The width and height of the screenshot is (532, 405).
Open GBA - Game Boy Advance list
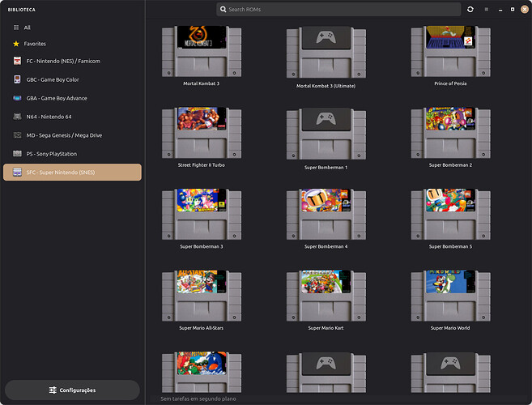(x=72, y=98)
